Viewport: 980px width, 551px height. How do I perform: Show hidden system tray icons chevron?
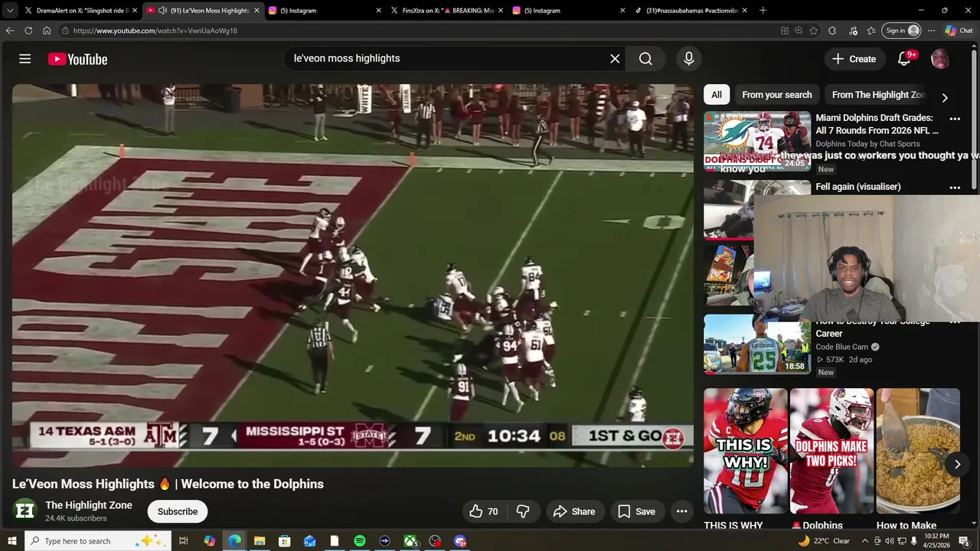[x=865, y=541]
